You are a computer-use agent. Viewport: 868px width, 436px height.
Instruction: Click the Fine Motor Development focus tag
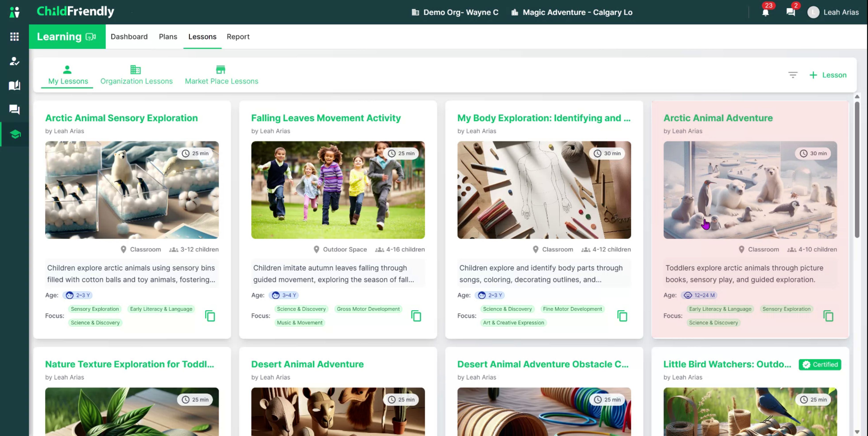tap(572, 309)
